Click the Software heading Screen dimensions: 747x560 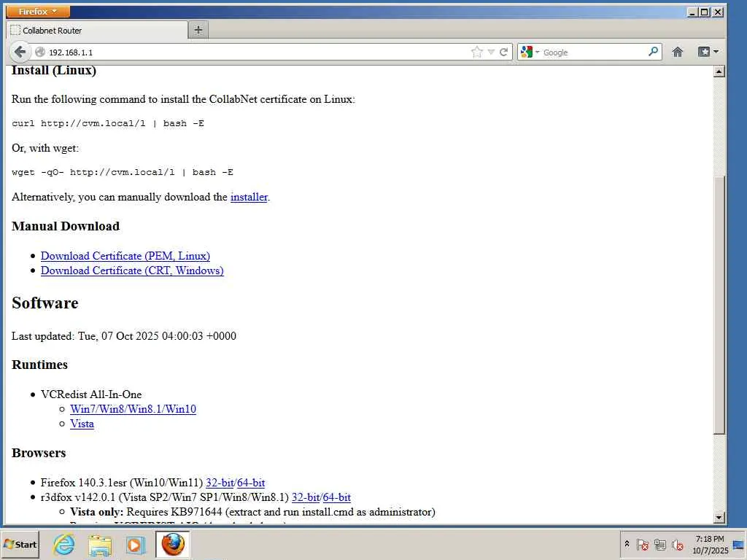pos(44,303)
